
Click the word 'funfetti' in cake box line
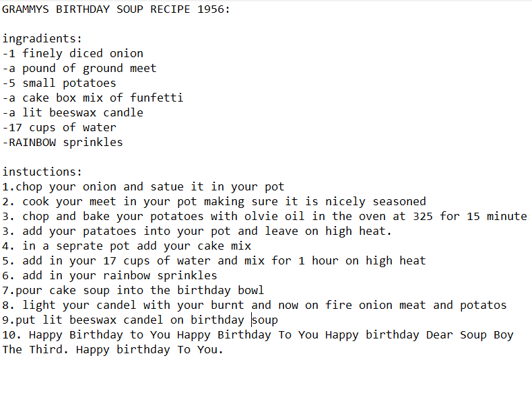pos(156,98)
